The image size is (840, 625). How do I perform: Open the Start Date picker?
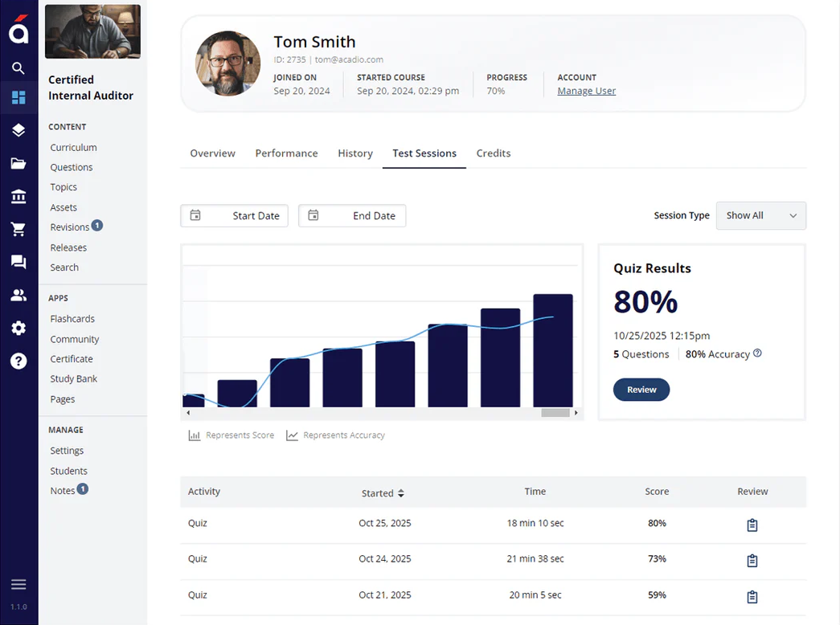click(x=234, y=215)
